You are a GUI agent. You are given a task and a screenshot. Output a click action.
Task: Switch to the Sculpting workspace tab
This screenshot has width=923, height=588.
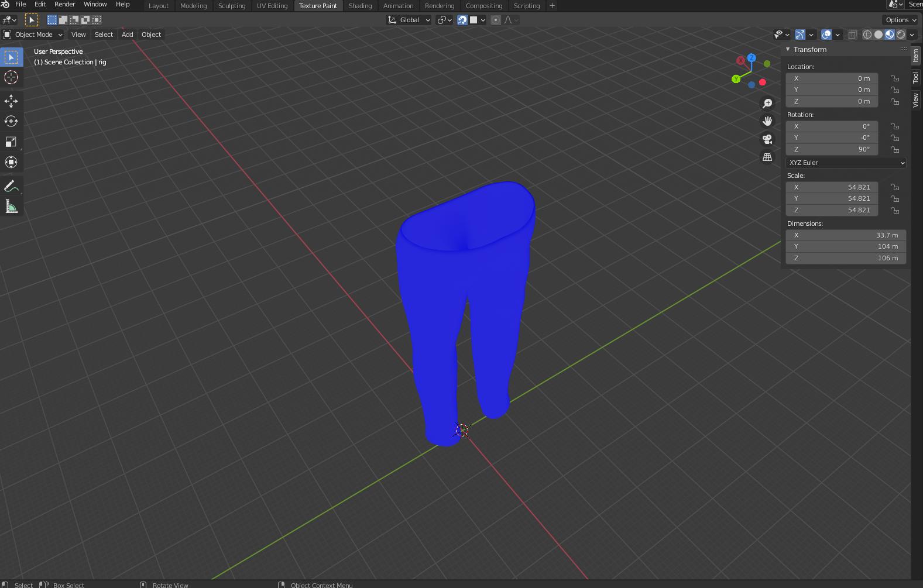coord(232,6)
